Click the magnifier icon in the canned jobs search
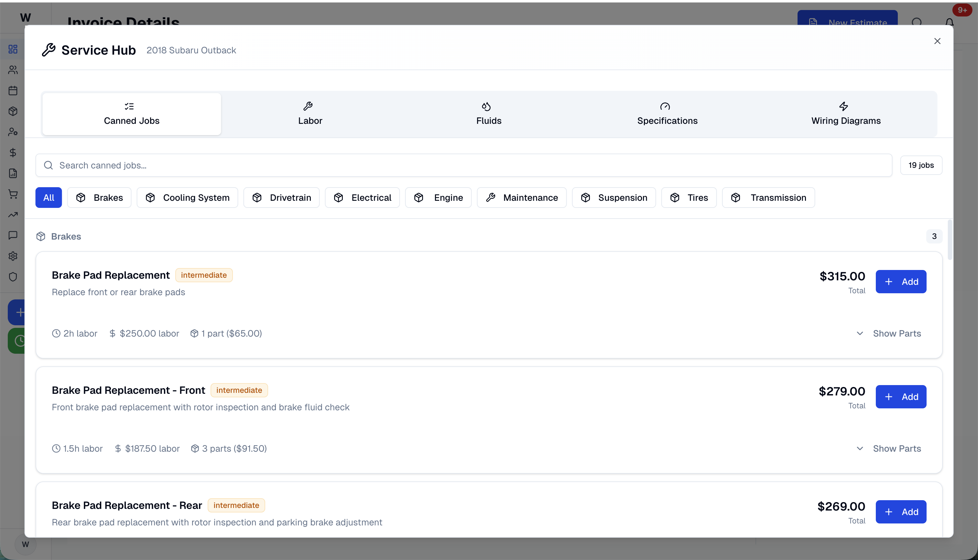 point(48,166)
